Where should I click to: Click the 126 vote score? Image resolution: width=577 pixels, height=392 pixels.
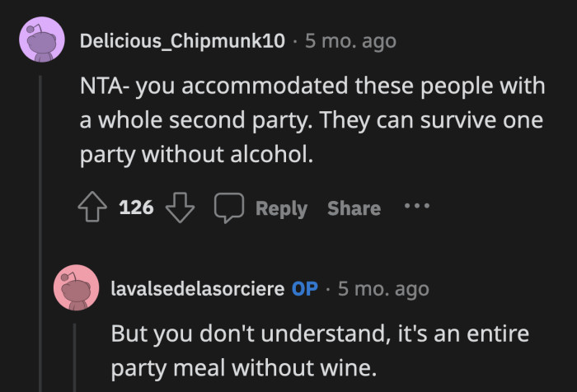pyautogui.click(x=136, y=208)
